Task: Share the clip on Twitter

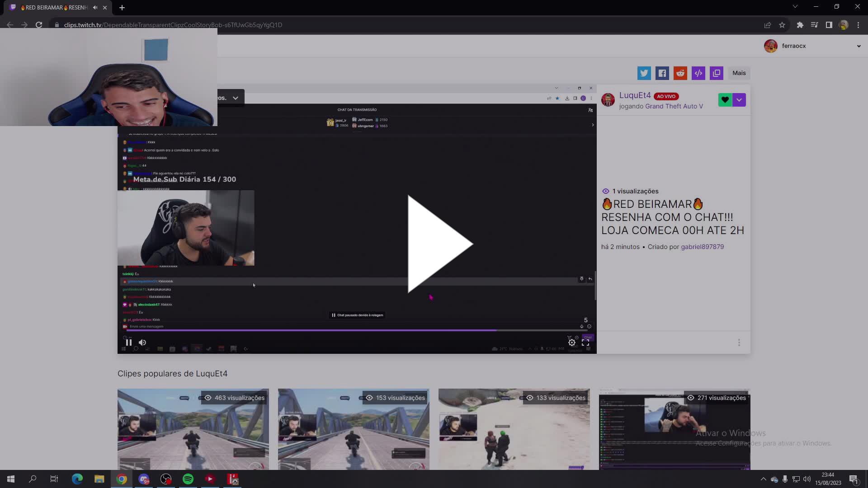Action: point(644,73)
